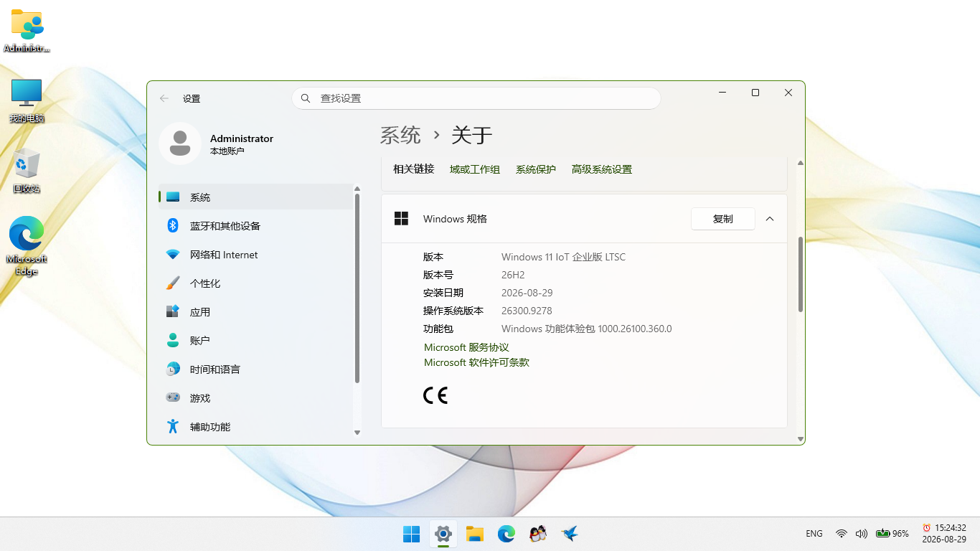Close the Settings window
The width and height of the screenshot is (980, 551).
click(788, 93)
